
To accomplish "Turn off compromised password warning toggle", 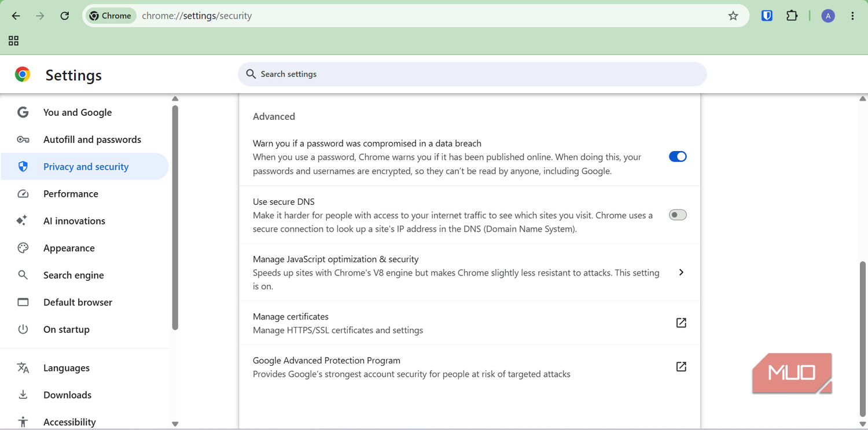I will point(678,157).
